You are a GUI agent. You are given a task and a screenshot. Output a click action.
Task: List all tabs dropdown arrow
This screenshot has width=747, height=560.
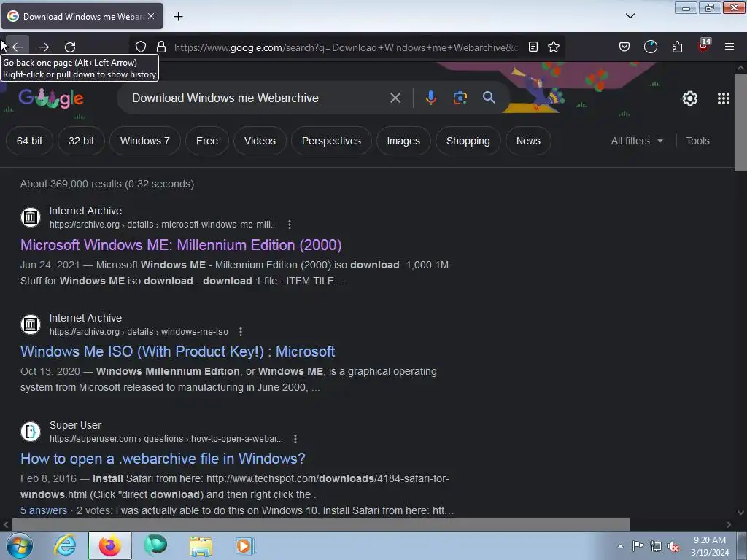click(630, 16)
